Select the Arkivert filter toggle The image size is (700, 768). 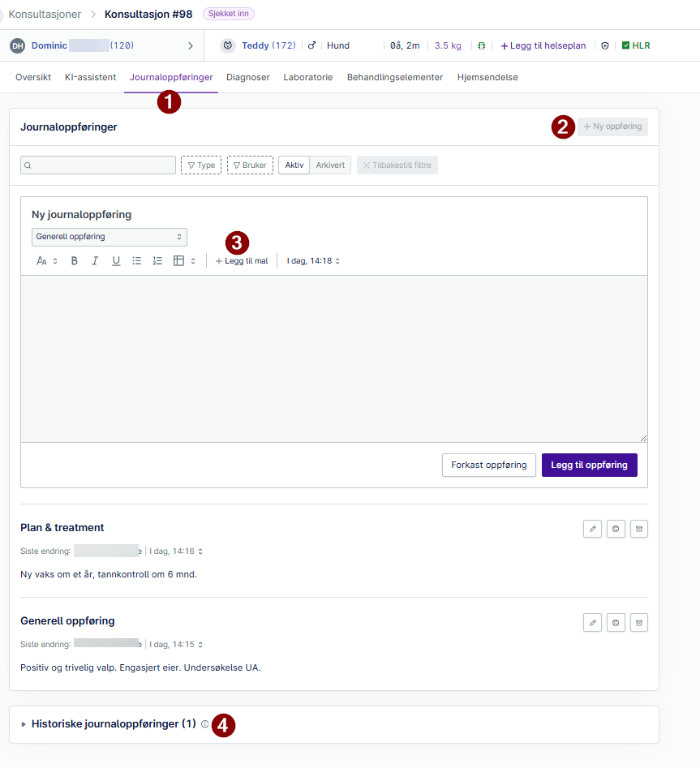pyautogui.click(x=330, y=165)
